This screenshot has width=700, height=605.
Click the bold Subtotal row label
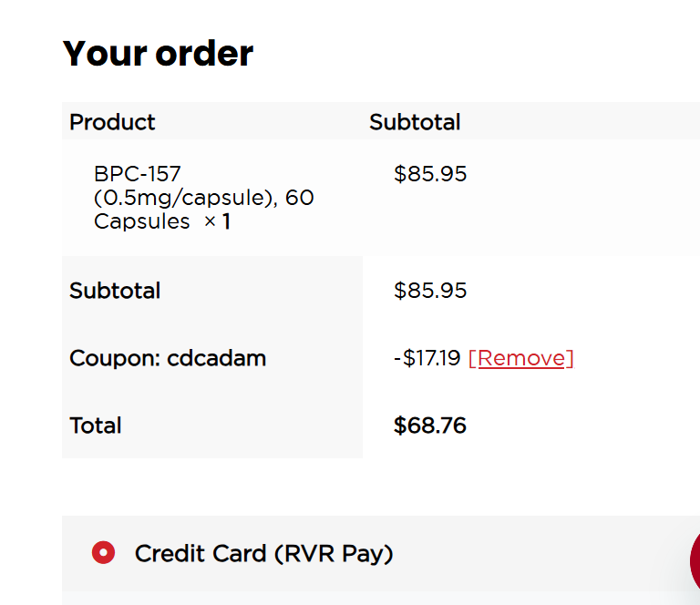click(x=115, y=291)
